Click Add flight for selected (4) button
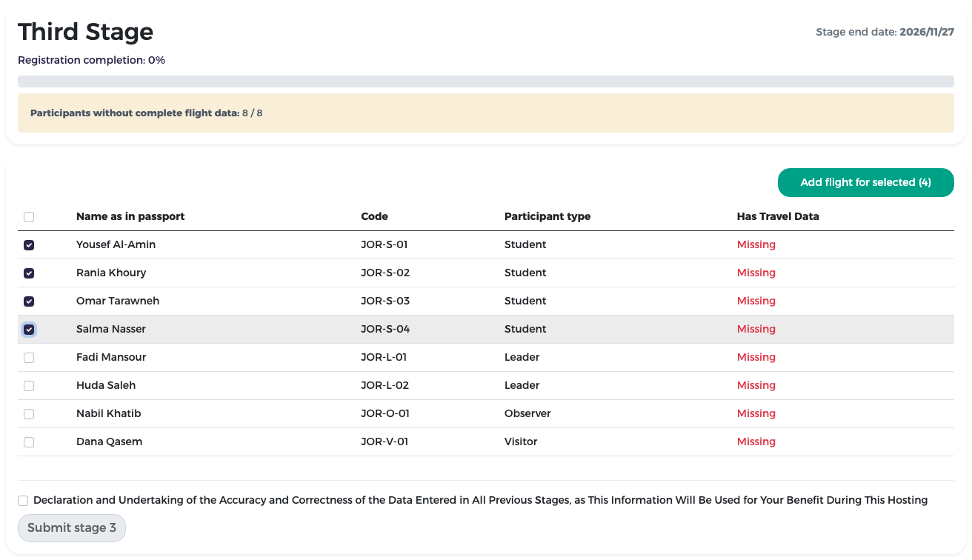The width and height of the screenshot is (972, 560). click(x=865, y=182)
